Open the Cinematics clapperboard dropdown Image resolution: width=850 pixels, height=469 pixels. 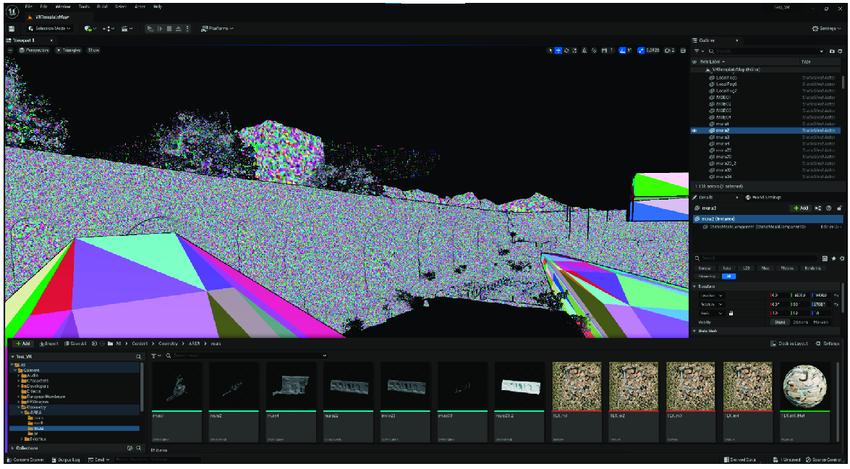tap(127, 28)
